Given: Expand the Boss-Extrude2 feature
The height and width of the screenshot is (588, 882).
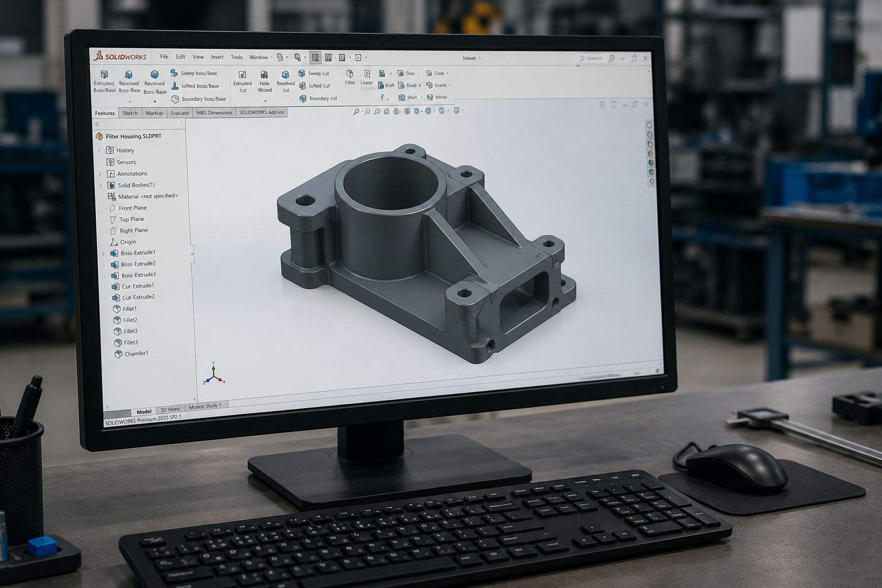Looking at the screenshot, I should pos(104,264).
